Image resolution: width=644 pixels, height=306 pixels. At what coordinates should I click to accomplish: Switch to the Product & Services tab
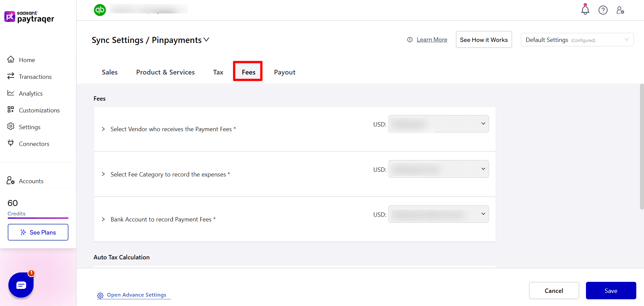(165, 72)
